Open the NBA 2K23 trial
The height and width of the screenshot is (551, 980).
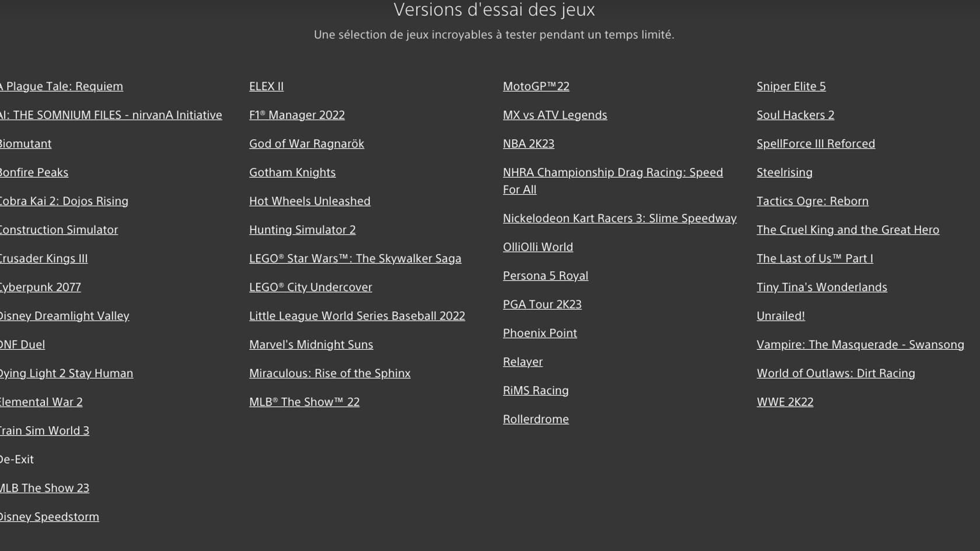pyautogui.click(x=528, y=143)
